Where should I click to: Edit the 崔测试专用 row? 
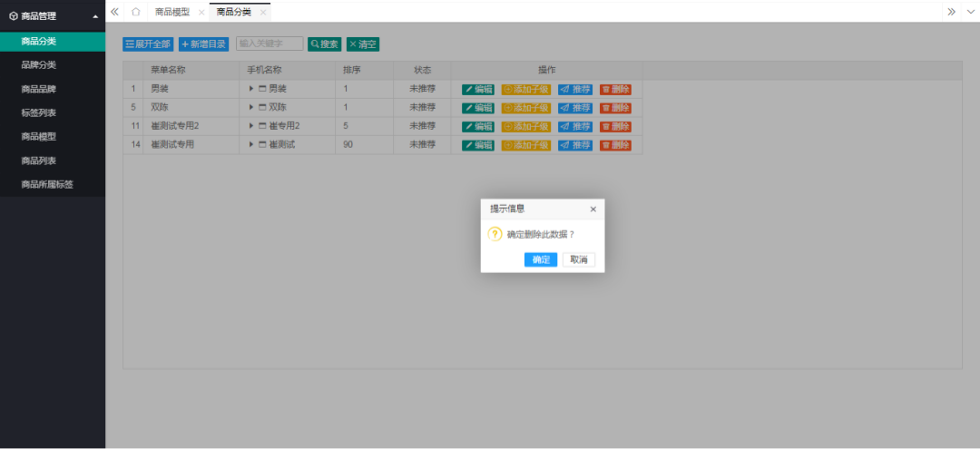pos(478,145)
